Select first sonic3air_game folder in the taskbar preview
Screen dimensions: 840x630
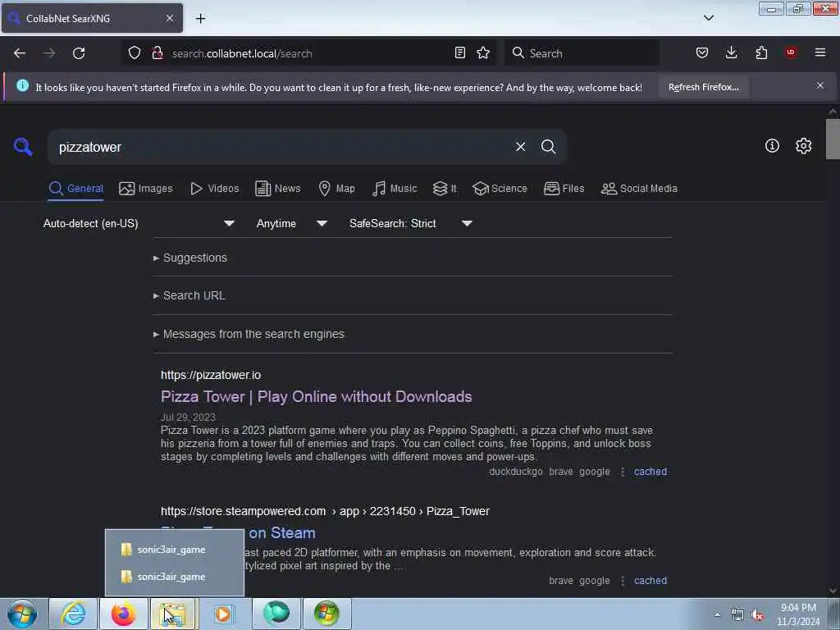pyautogui.click(x=174, y=550)
